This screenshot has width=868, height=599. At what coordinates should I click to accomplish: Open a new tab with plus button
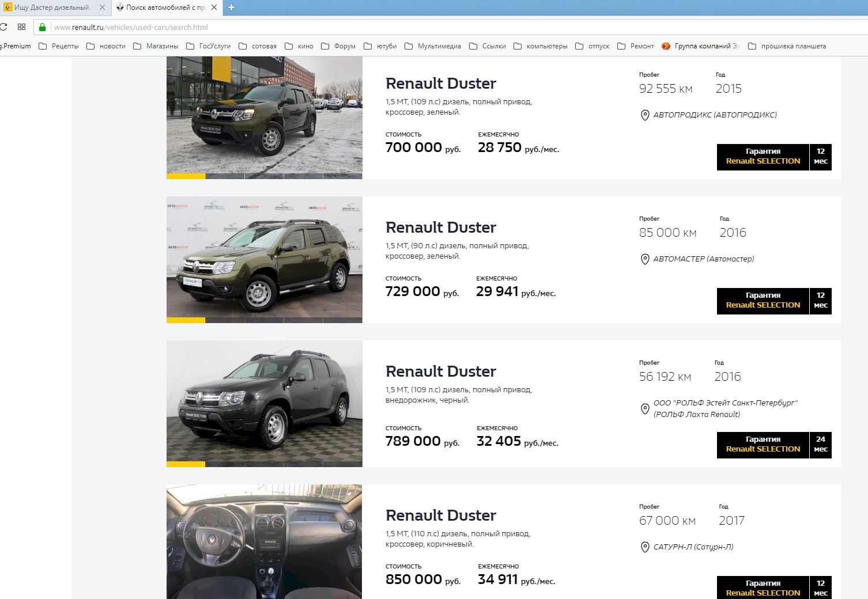(x=231, y=7)
